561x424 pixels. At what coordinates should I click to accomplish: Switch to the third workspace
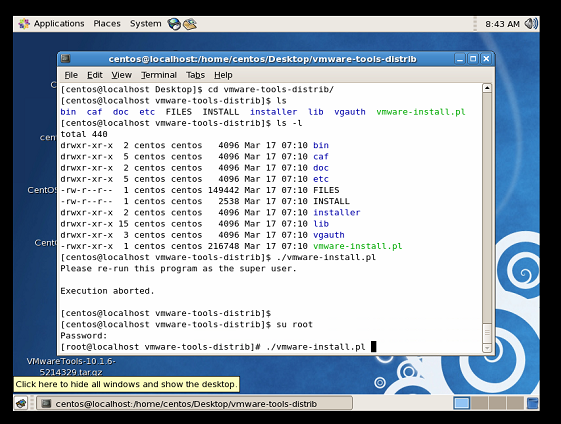click(497, 403)
